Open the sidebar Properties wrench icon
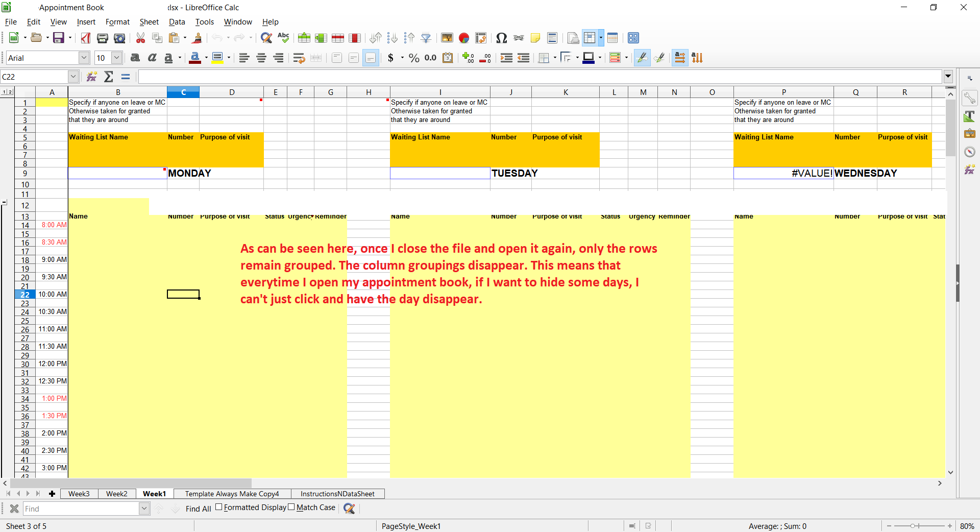The height and width of the screenshot is (532, 980). tap(969, 98)
